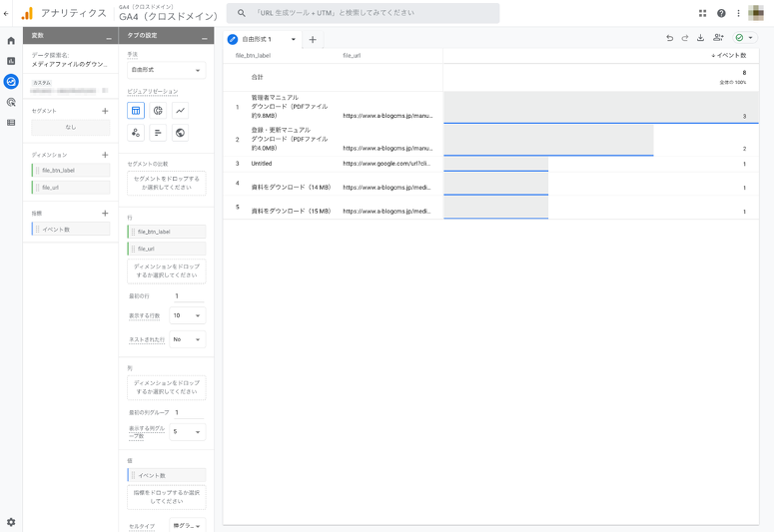This screenshot has height=532, width=774.
Task: Click the undo arrow icon
Action: [669, 38]
